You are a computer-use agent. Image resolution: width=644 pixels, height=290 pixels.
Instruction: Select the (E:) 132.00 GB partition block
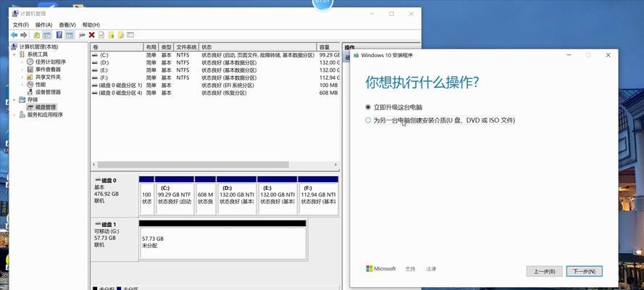[277, 196]
